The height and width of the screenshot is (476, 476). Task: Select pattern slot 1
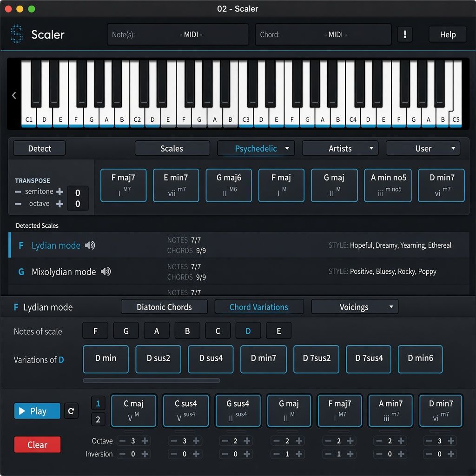coord(98,403)
